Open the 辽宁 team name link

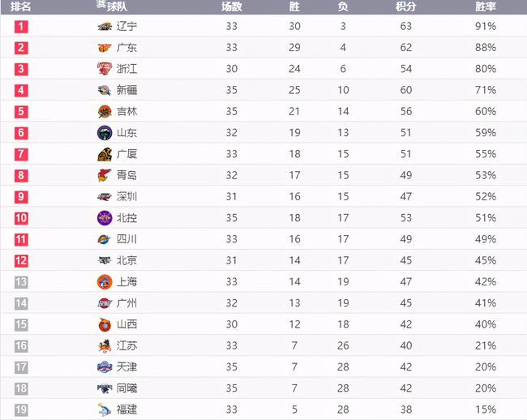(x=126, y=26)
